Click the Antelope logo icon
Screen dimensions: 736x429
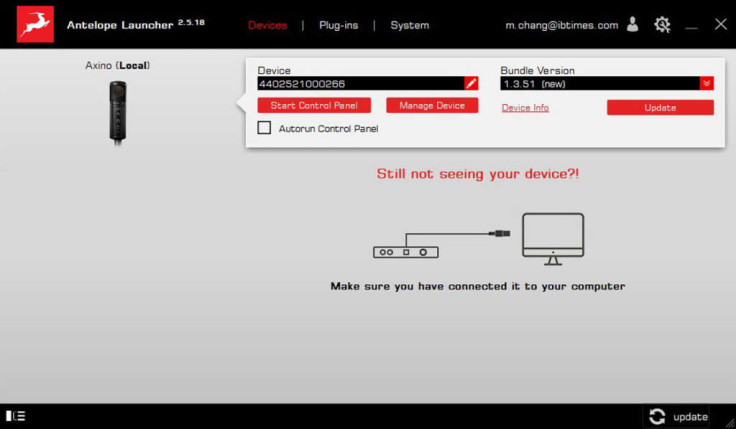35,24
